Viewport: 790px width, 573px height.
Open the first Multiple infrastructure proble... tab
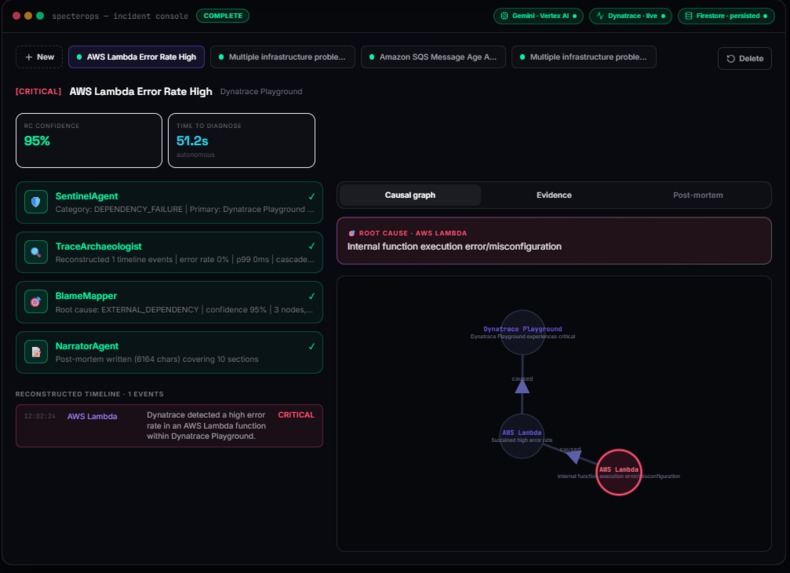click(283, 57)
